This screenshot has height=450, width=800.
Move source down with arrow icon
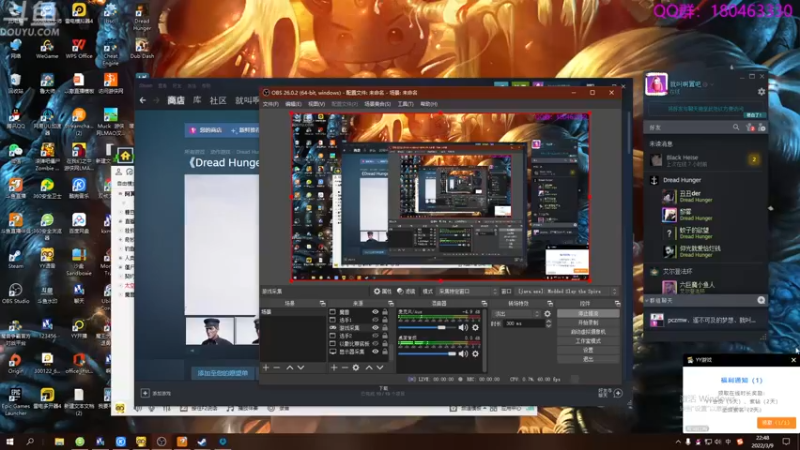pyautogui.click(x=380, y=367)
